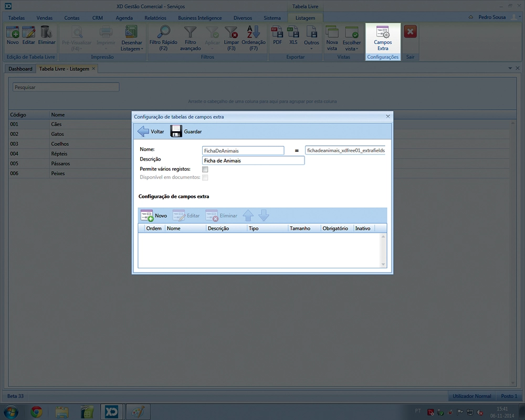The image size is (525, 420).
Task: Click the extra fields list scrollbar
Action: [383, 250]
